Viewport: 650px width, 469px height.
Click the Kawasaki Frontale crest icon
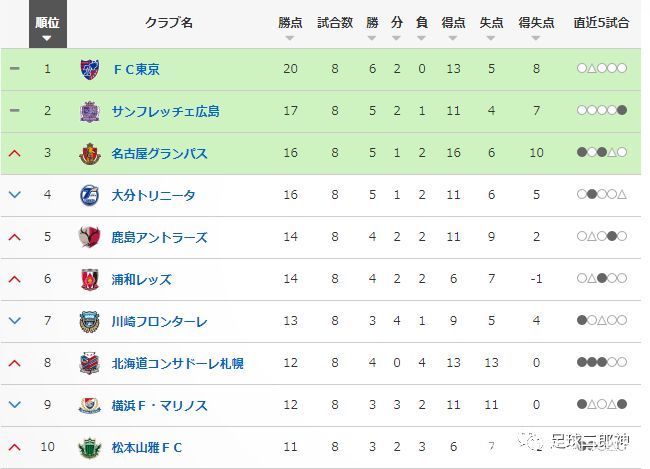(90, 321)
